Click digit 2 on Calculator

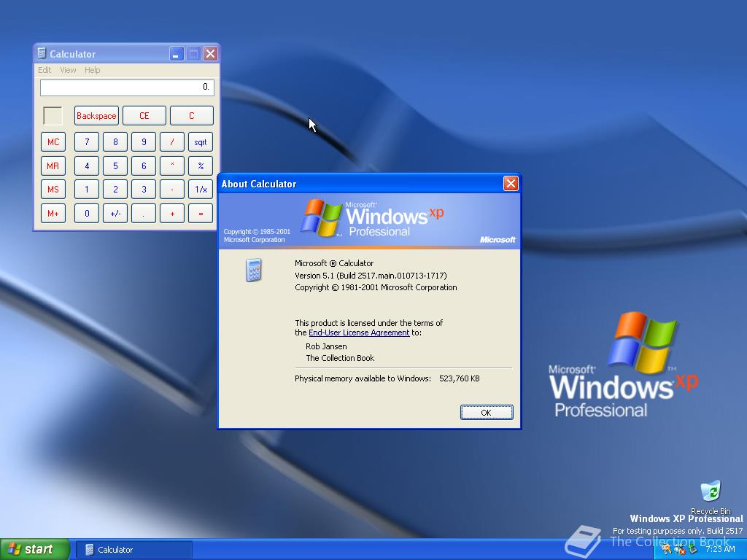[x=115, y=190]
